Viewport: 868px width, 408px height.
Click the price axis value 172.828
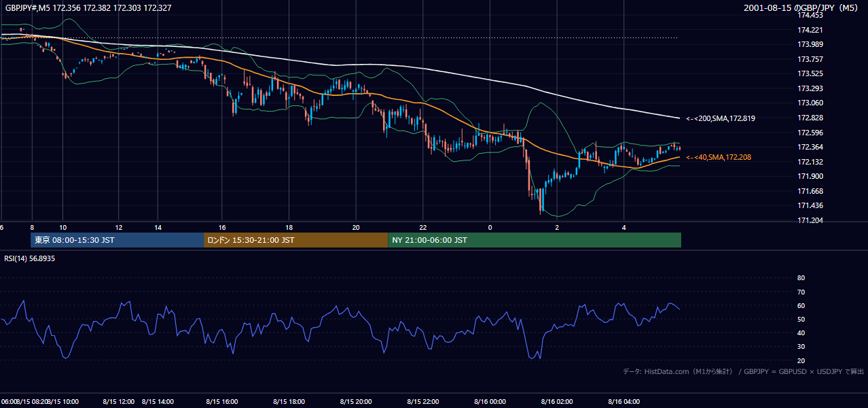click(x=810, y=118)
